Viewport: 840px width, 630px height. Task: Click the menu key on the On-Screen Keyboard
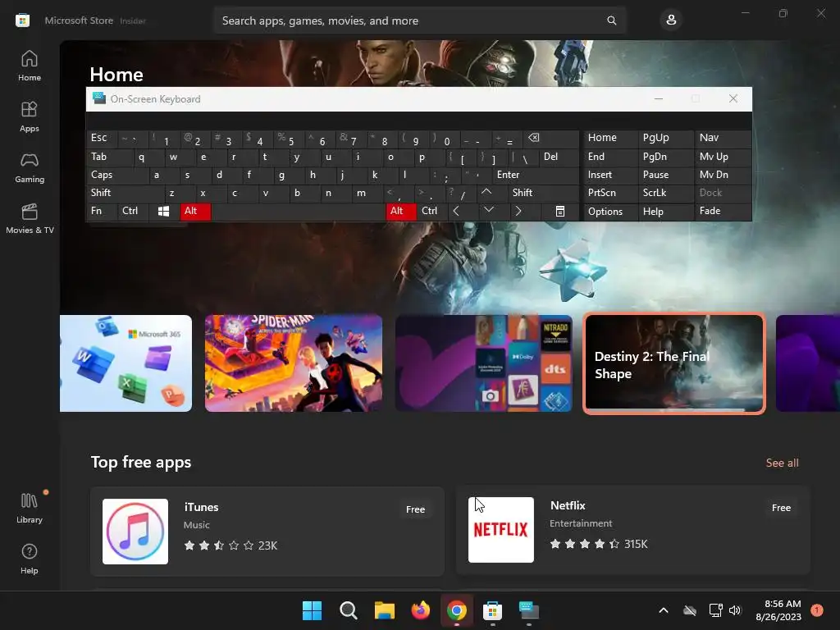(559, 211)
